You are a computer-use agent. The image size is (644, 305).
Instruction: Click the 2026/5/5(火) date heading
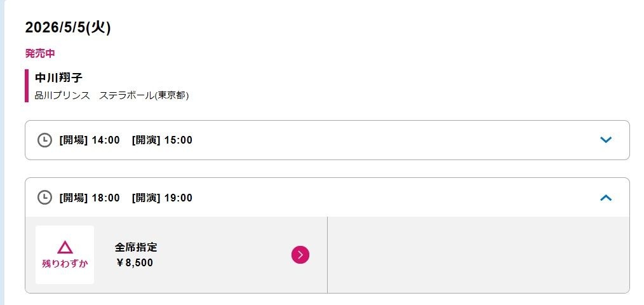(x=68, y=27)
